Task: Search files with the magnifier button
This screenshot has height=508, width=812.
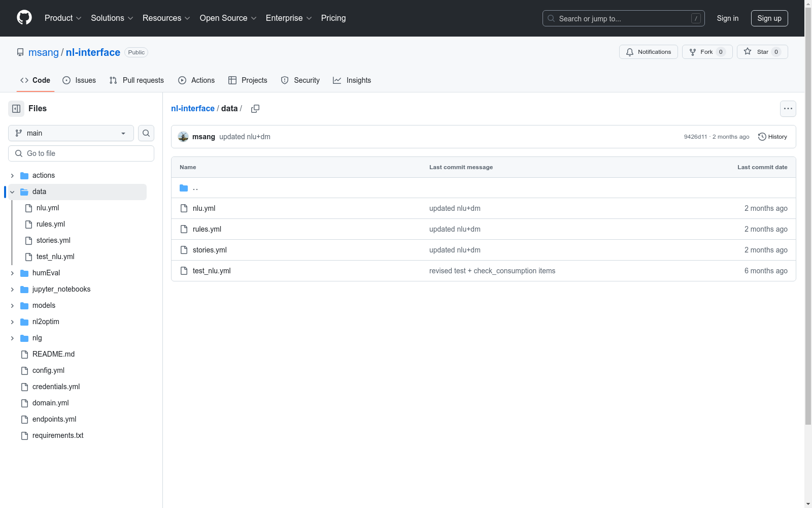Action: 146,133
